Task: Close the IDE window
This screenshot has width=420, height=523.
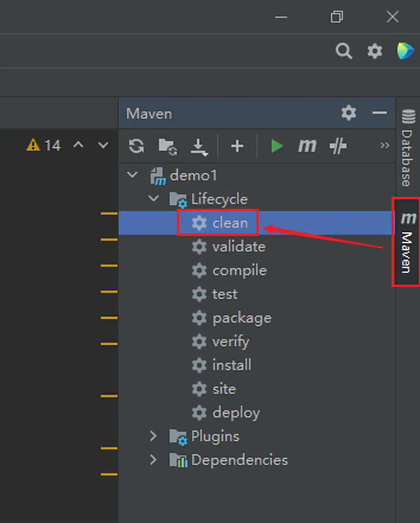Action: (x=393, y=16)
